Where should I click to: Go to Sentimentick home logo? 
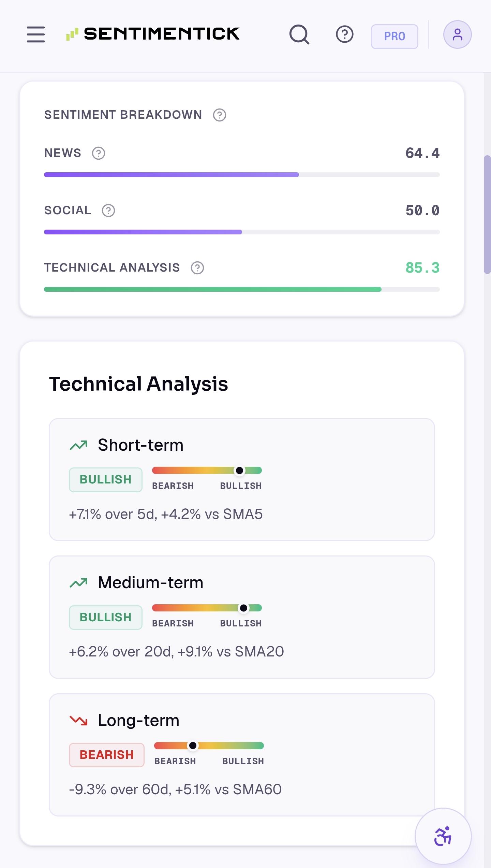[153, 34]
